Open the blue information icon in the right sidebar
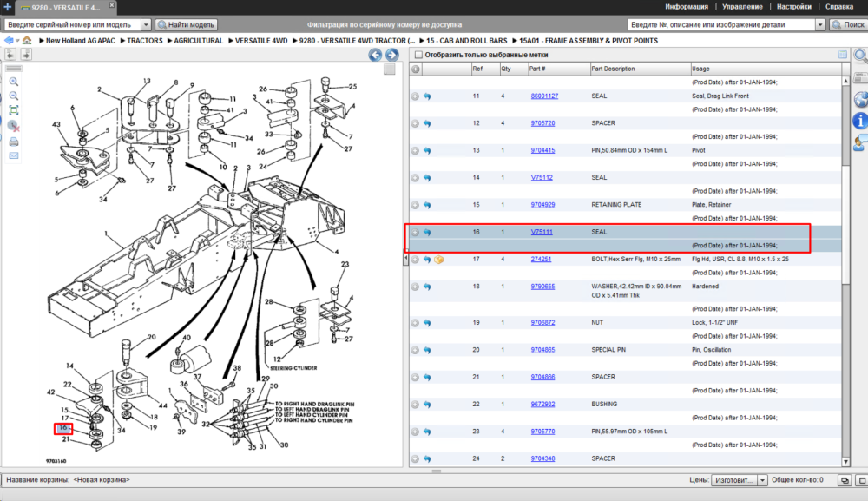The width and height of the screenshot is (868, 501). tap(859, 120)
